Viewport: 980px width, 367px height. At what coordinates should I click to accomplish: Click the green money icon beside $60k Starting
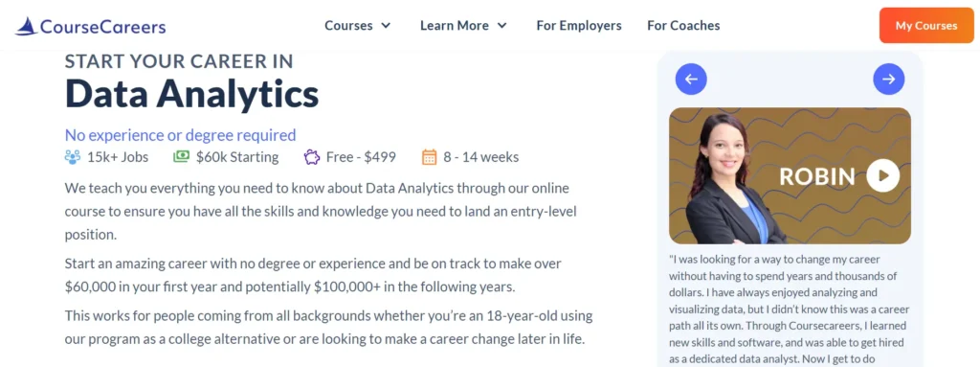(181, 156)
